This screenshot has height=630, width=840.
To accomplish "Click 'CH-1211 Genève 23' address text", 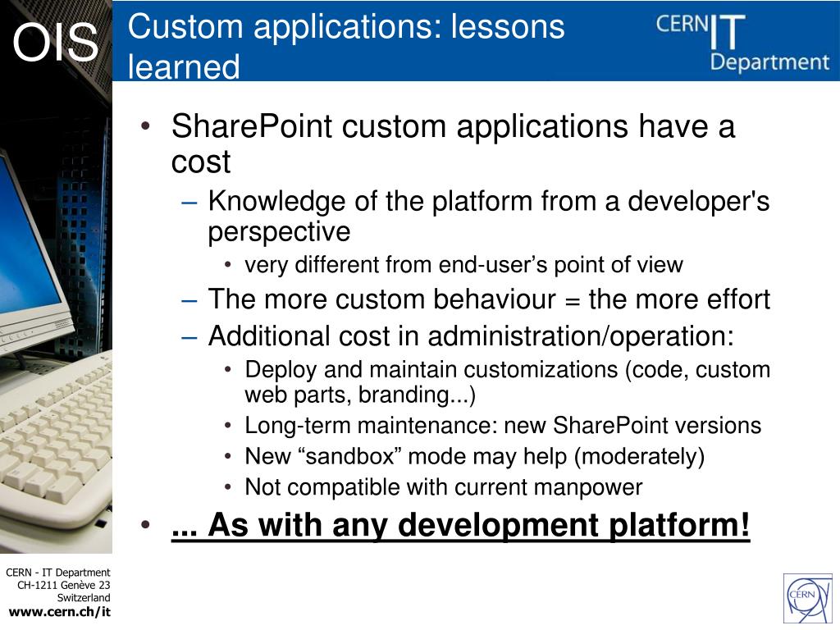I will coord(64,585).
